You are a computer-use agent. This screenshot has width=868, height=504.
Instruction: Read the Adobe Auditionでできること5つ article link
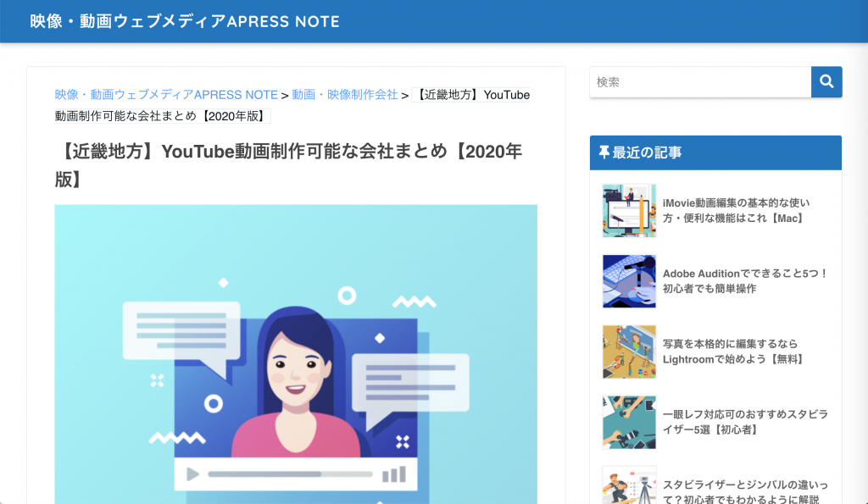pyautogui.click(x=744, y=281)
